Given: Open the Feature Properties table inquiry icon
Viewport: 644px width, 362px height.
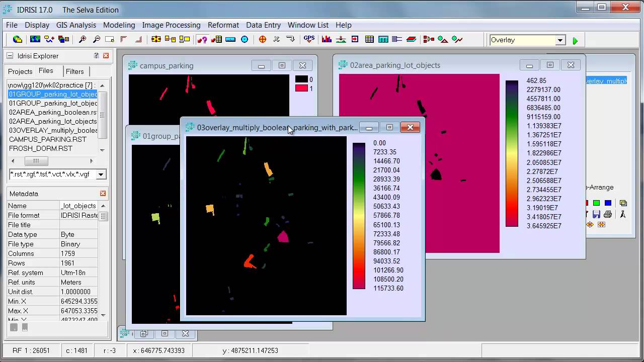Looking at the screenshot, I should [x=217, y=39].
